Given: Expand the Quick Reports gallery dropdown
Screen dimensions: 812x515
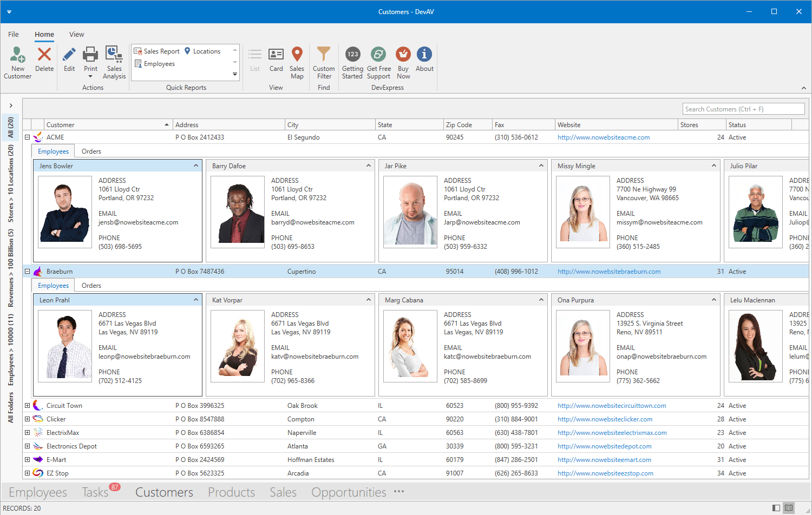Looking at the screenshot, I should tap(235, 75).
